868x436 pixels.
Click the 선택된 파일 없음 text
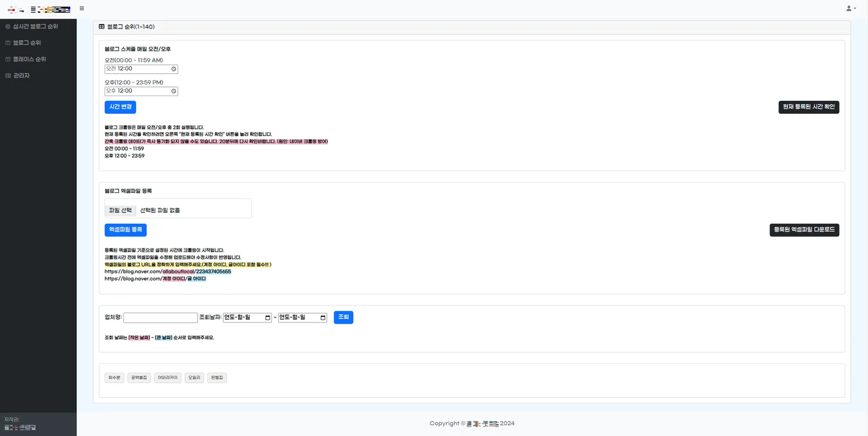click(160, 210)
